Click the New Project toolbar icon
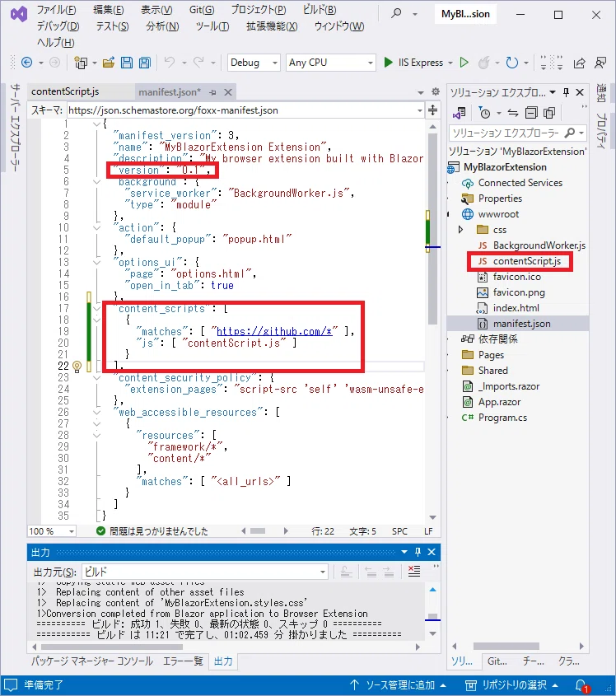The image size is (616, 696). point(81,63)
